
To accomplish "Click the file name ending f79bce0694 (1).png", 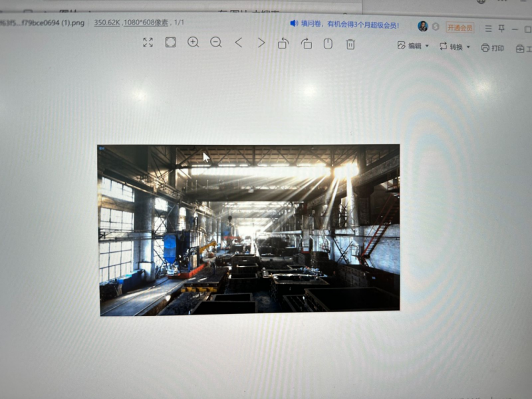I will [42, 23].
